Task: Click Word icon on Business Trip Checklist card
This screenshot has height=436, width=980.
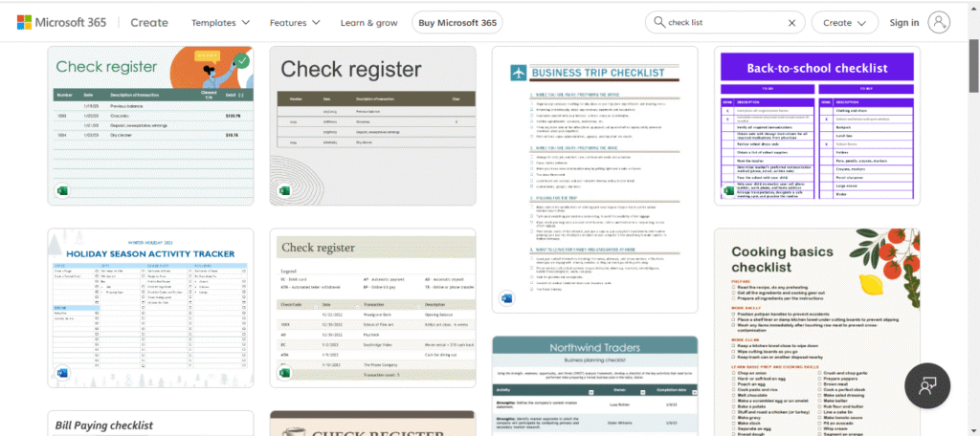Action: coord(506,298)
